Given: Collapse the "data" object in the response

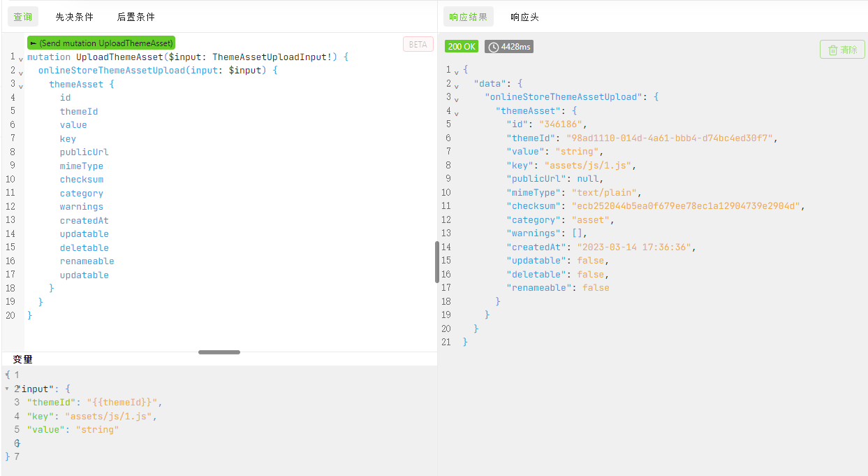Looking at the screenshot, I should click(x=456, y=85).
